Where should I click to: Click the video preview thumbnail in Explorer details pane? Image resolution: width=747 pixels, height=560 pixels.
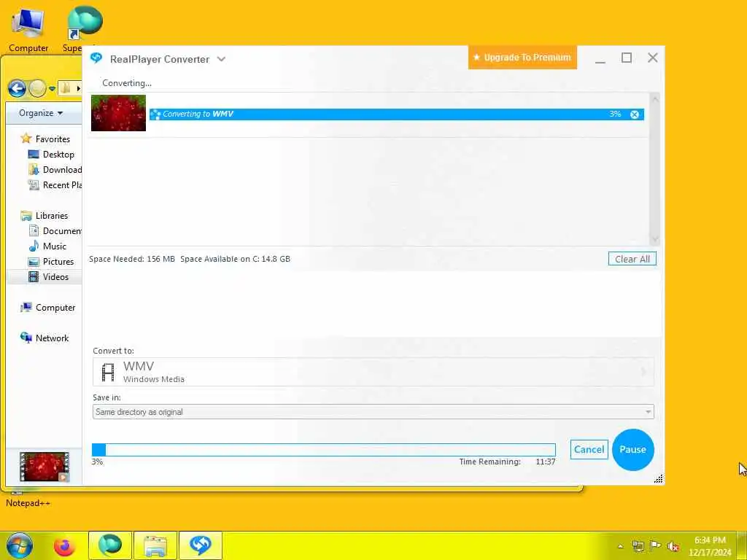click(44, 467)
